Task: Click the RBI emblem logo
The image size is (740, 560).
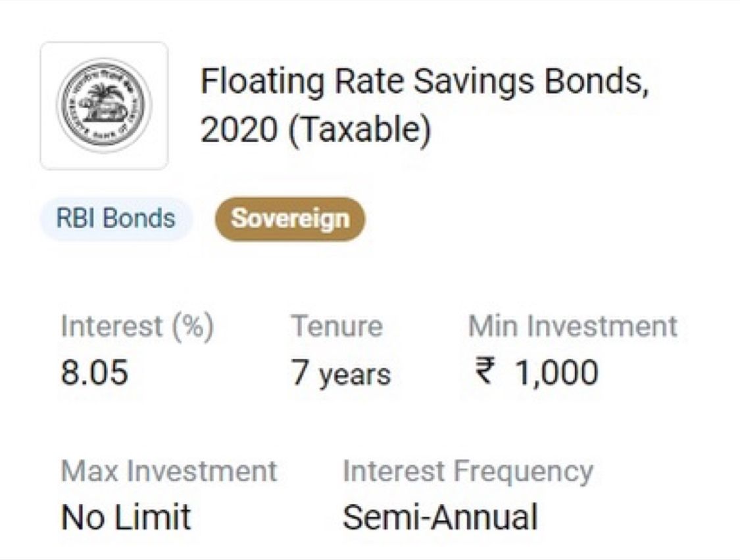Action: point(104,106)
